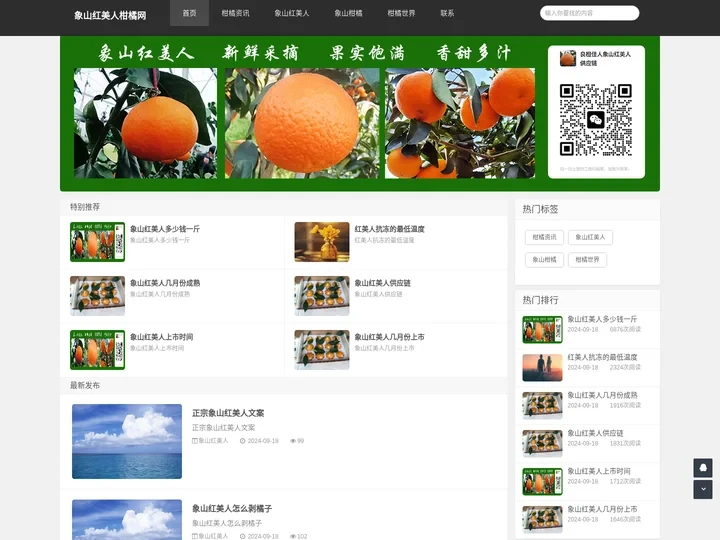Open the 首页 navigation tab

pyautogui.click(x=189, y=13)
